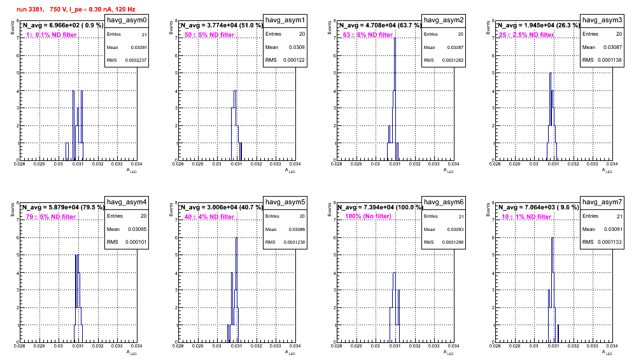The image size is (634, 364).
Task: Click the A_LED axis title under havg_asym6 plot
Action: [449, 353]
